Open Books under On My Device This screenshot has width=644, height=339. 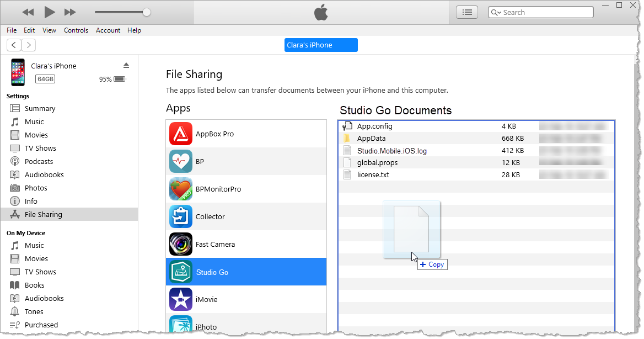click(x=35, y=285)
